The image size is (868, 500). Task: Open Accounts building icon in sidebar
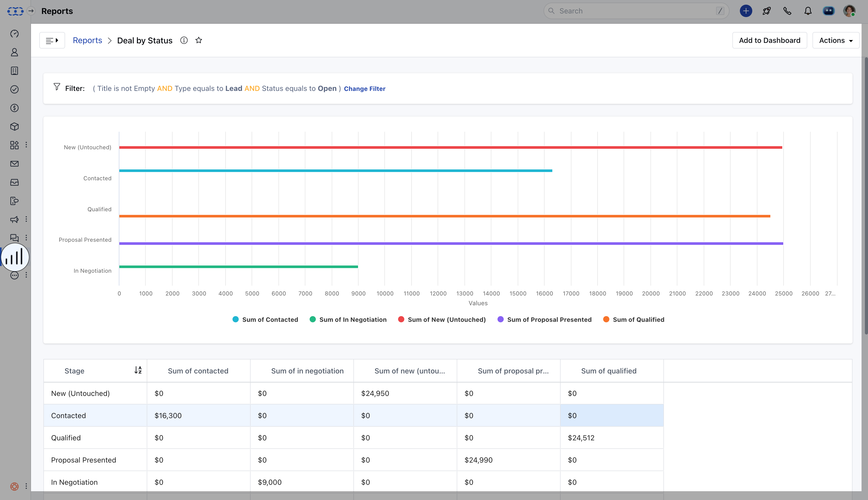click(14, 71)
